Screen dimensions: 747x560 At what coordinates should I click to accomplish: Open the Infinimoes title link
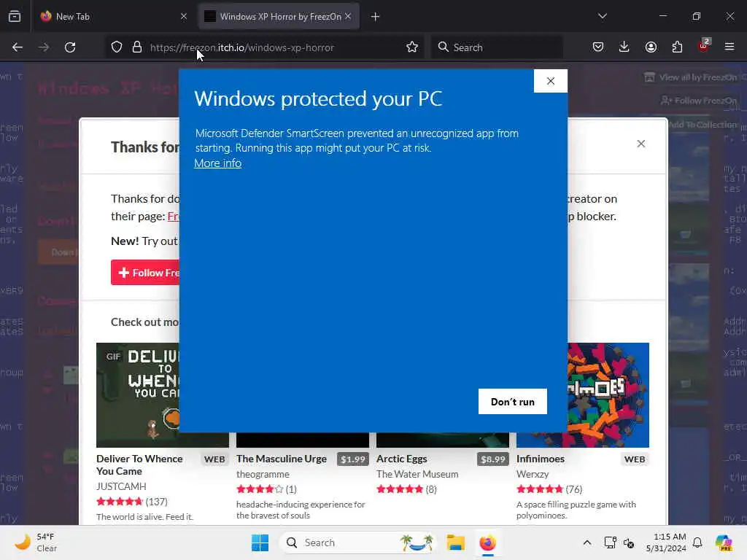pyautogui.click(x=541, y=459)
